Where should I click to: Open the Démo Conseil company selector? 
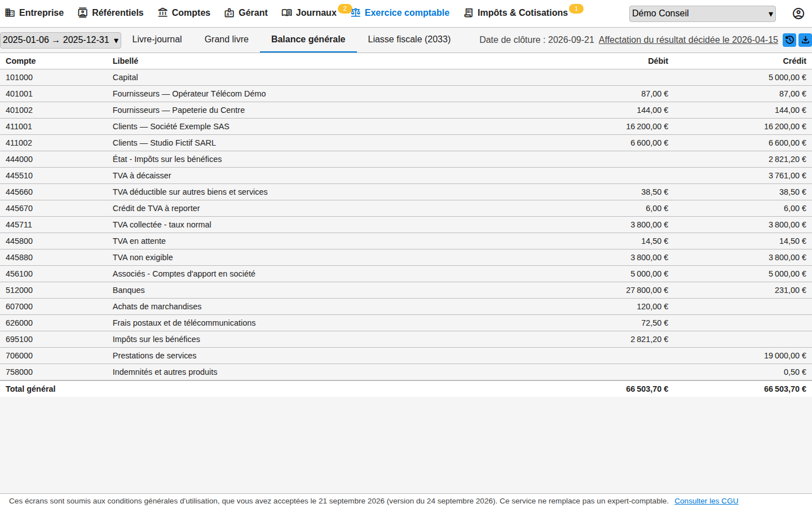[702, 14]
